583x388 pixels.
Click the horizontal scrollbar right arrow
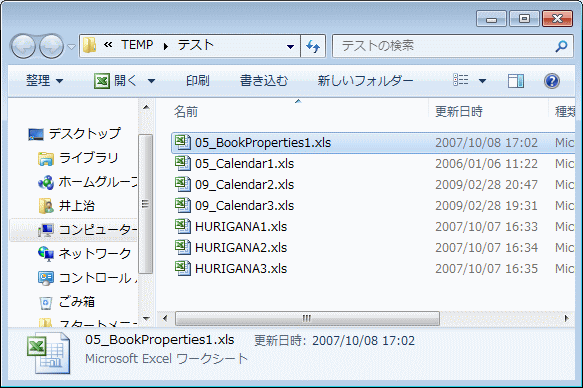[x=567, y=319]
